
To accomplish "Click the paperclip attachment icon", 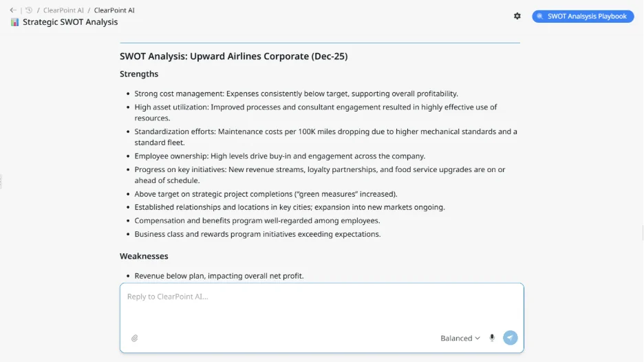I will coord(134,338).
